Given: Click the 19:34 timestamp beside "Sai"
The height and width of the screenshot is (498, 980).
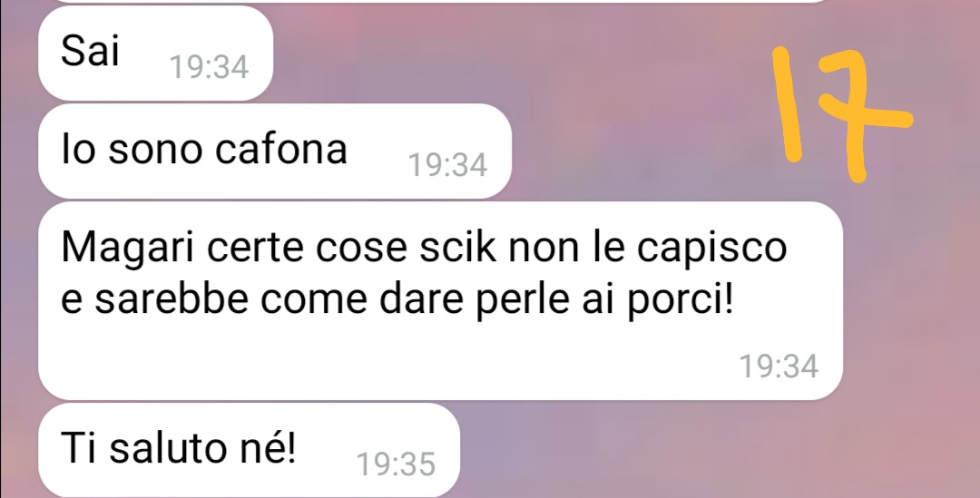Looking at the screenshot, I should [x=210, y=66].
